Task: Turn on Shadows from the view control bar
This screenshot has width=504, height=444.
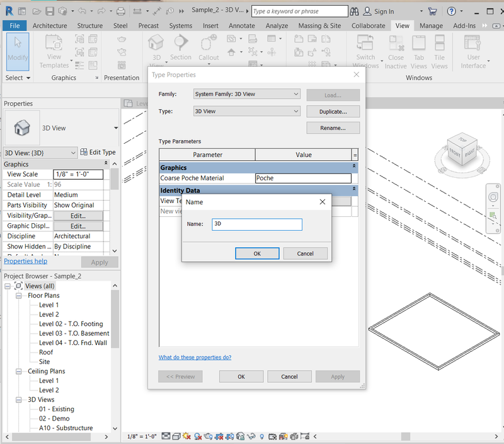Action: [x=197, y=436]
